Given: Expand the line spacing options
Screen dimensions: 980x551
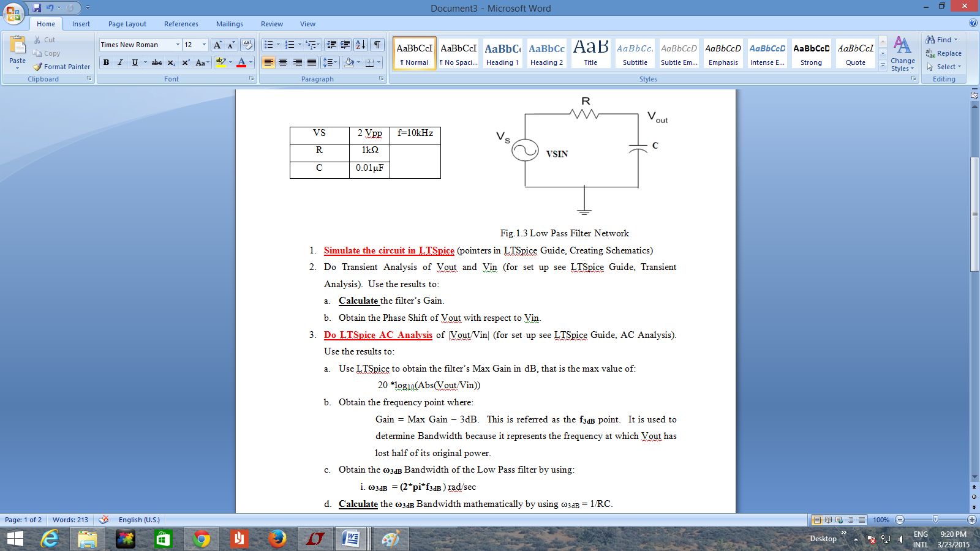Looking at the screenshot, I should [x=331, y=62].
